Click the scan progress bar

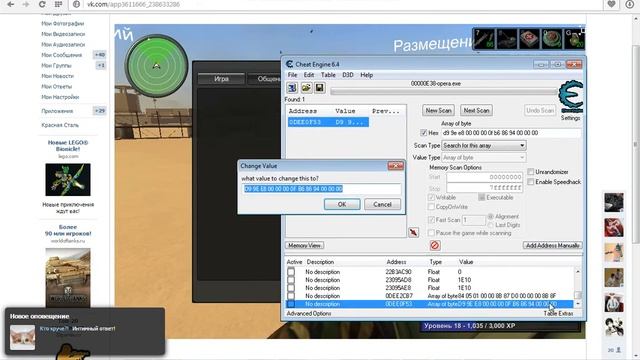(444, 91)
